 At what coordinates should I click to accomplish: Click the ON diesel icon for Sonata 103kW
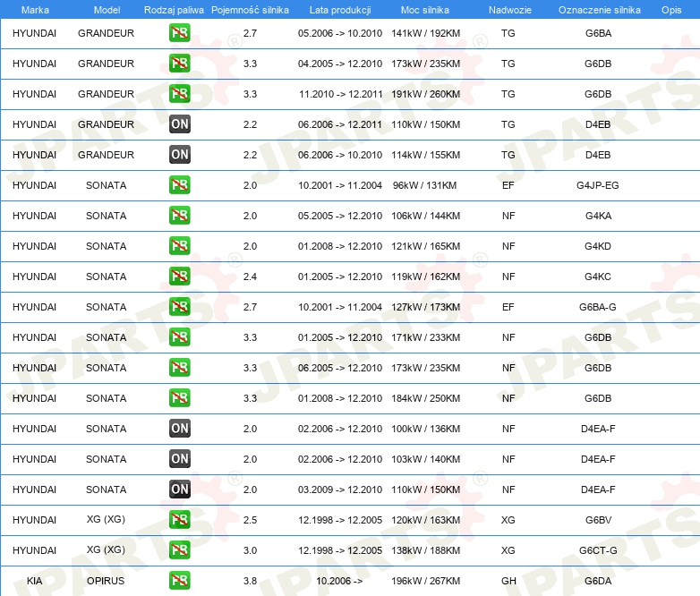(x=179, y=458)
